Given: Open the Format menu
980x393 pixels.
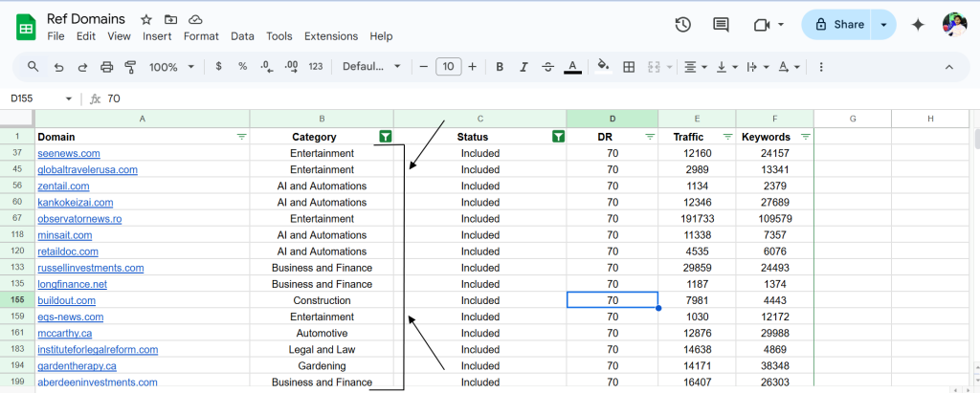Looking at the screenshot, I should coord(201,36).
